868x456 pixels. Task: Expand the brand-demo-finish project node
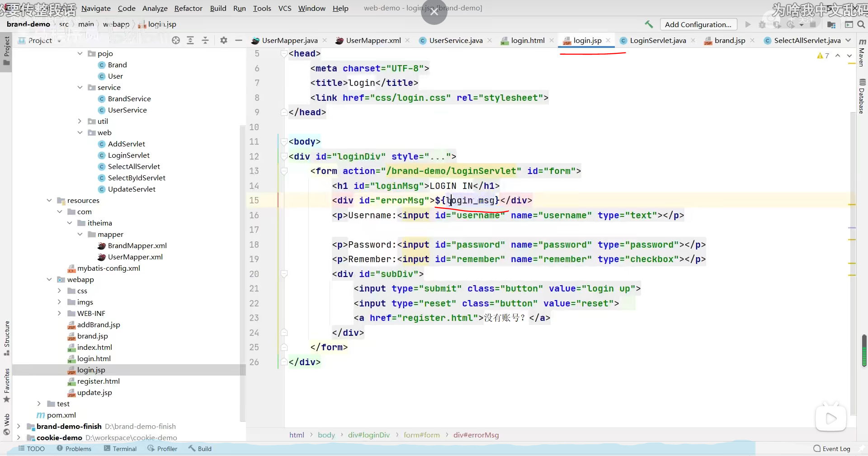[x=19, y=426]
